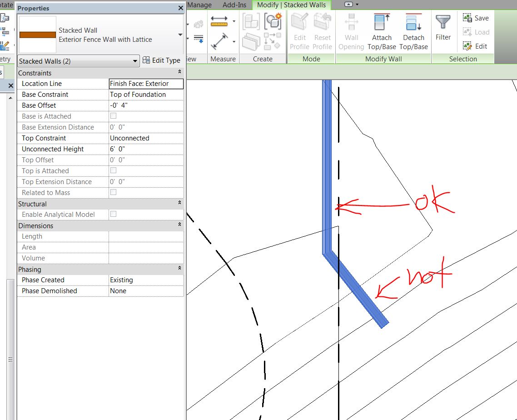Click the Selection panel label

(463, 59)
